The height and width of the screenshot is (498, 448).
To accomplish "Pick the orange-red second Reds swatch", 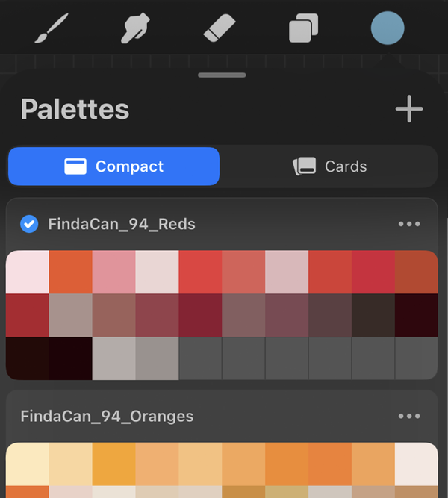I will pyautogui.click(x=70, y=273).
